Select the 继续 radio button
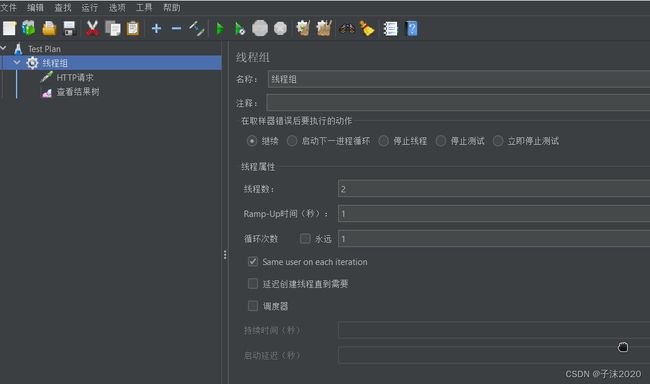The width and height of the screenshot is (650, 384). pos(252,141)
